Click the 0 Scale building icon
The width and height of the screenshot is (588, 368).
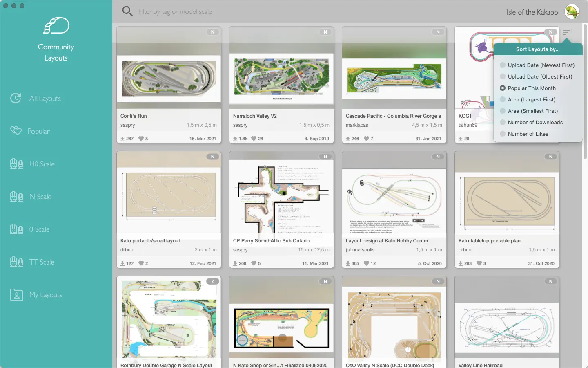pos(17,229)
